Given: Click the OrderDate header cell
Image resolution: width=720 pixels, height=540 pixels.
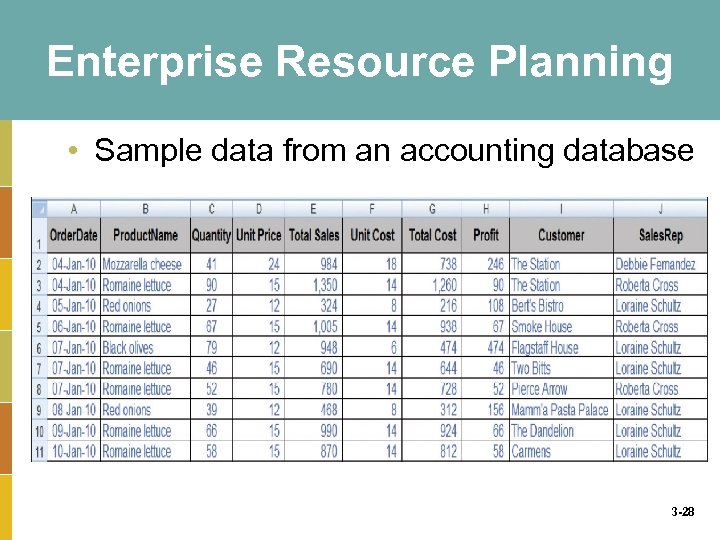Looking at the screenshot, I should tap(73, 235).
